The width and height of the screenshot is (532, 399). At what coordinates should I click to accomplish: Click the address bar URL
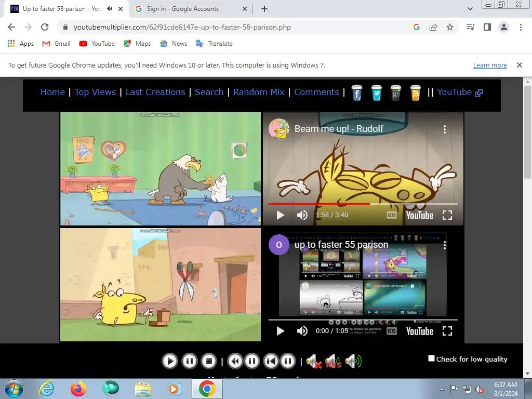tap(182, 27)
